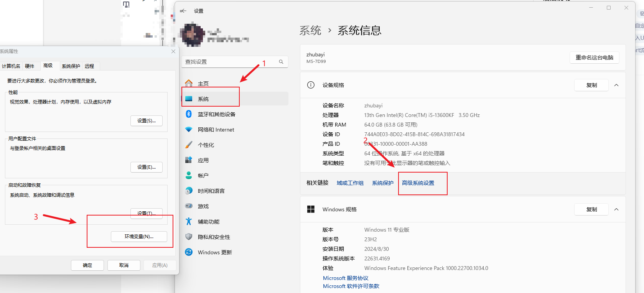The image size is (644, 293).
Task: Focus the 查找设置 search field
Action: point(235,62)
